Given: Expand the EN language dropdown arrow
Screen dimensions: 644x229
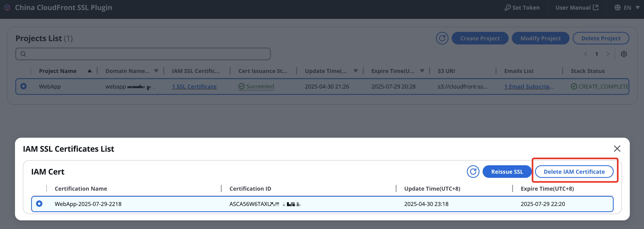Looking at the screenshot, I should tap(637, 8).
